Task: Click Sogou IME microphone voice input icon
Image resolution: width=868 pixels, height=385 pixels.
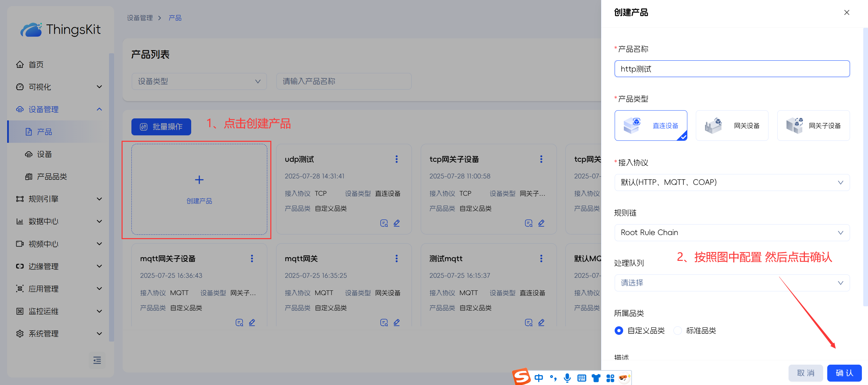Action: [x=567, y=378]
